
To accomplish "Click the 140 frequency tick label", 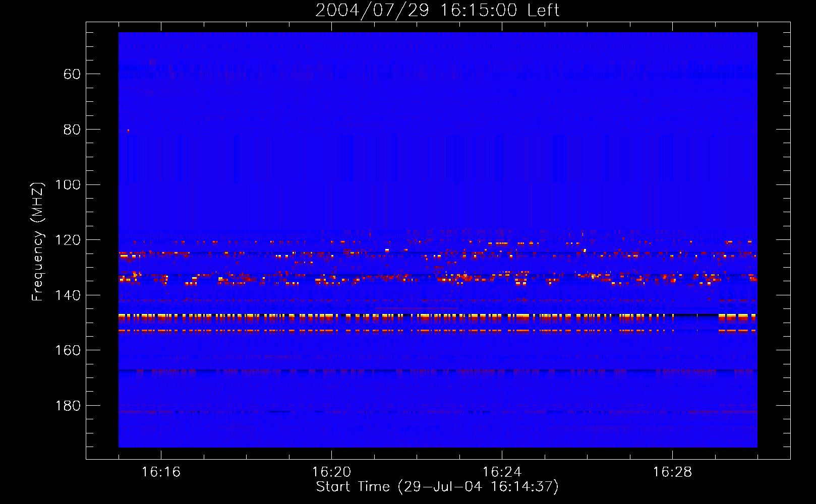I will 68,295.
